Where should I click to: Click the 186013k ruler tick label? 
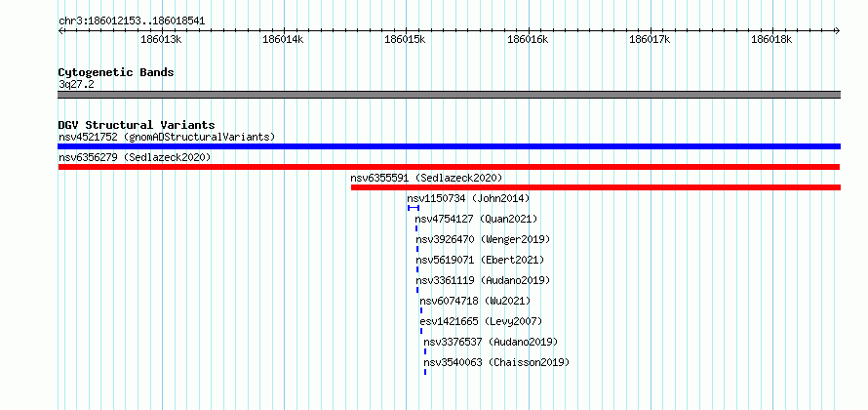(161, 39)
